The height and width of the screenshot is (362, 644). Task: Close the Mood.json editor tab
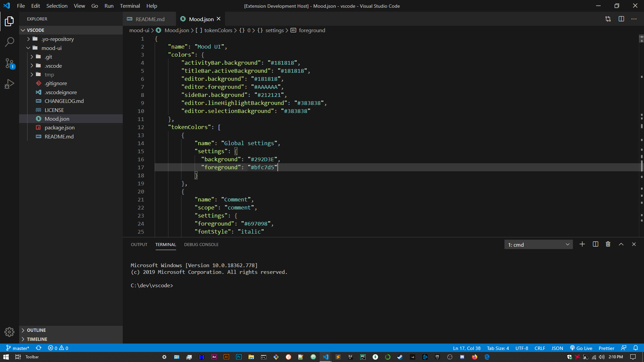tap(219, 19)
